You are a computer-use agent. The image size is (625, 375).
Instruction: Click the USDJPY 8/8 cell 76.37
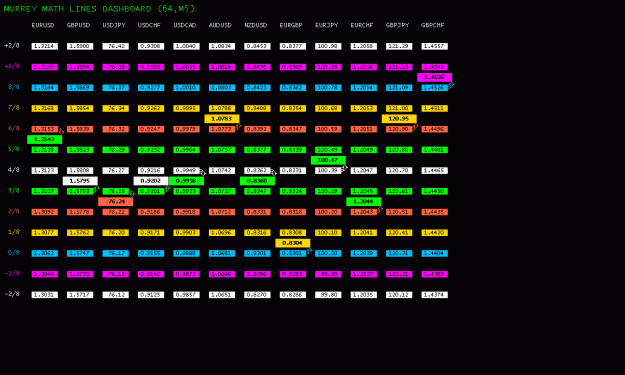(x=116, y=88)
